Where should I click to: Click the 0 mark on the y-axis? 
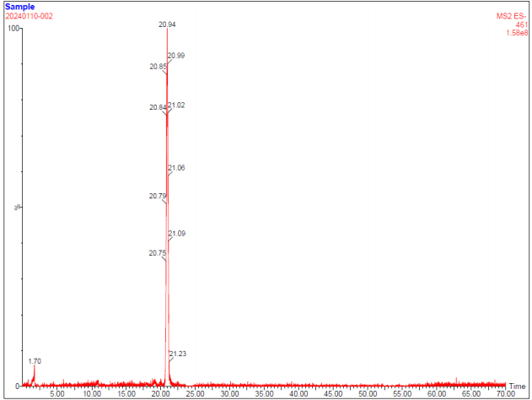(x=18, y=386)
